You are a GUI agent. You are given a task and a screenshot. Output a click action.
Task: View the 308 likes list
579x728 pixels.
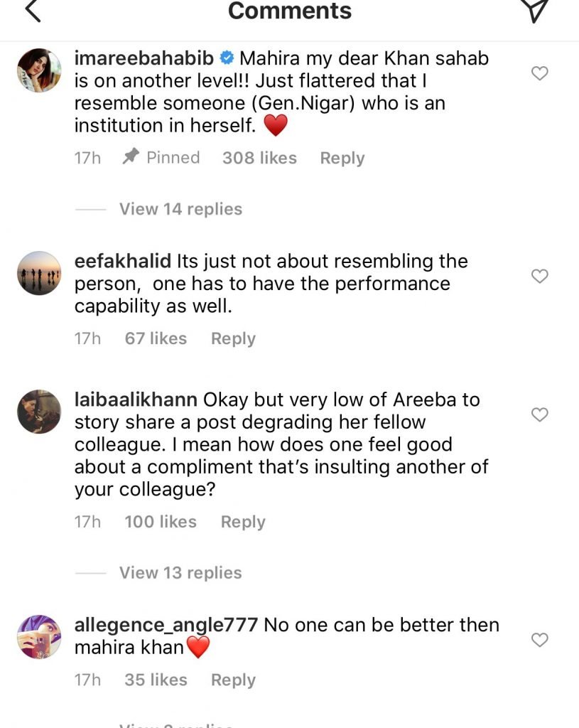[x=259, y=159]
